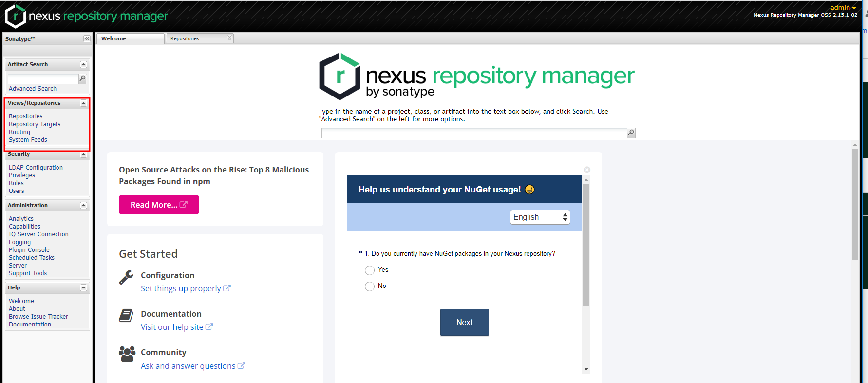868x383 pixels.
Task: Collapse the Security section
Action: (83, 154)
